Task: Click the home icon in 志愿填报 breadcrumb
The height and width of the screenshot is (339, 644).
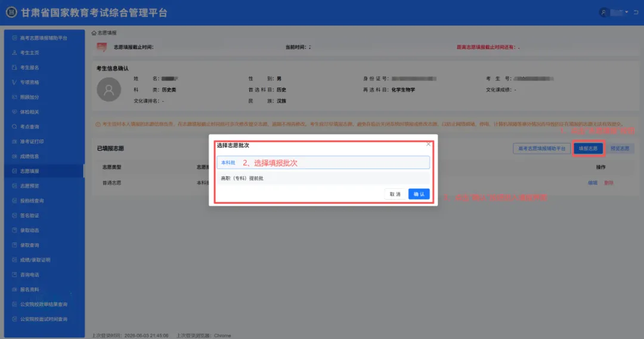Action: point(94,33)
